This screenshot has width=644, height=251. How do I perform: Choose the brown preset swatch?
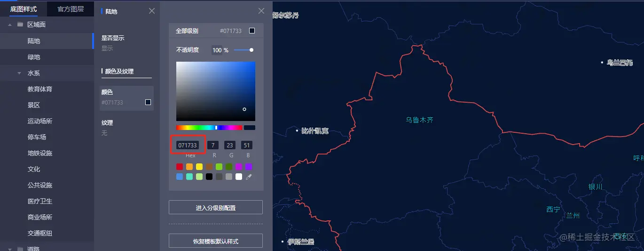[209, 167]
